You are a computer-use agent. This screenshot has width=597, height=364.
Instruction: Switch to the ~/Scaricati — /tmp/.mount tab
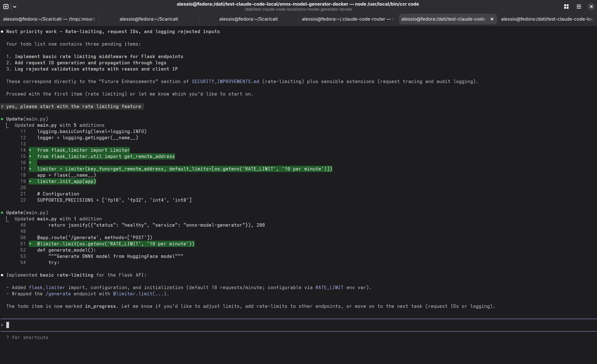click(49, 19)
